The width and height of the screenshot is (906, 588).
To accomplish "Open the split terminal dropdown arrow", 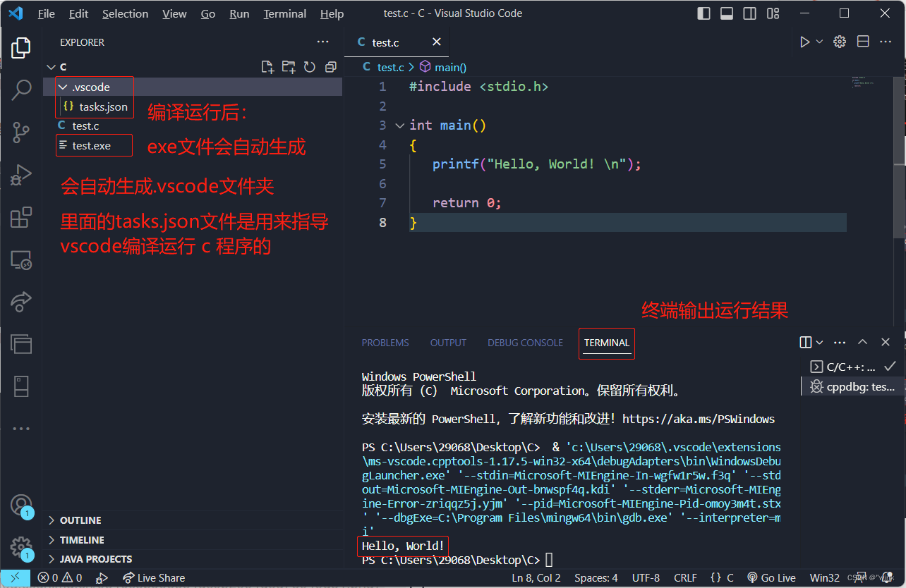I will (819, 343).
